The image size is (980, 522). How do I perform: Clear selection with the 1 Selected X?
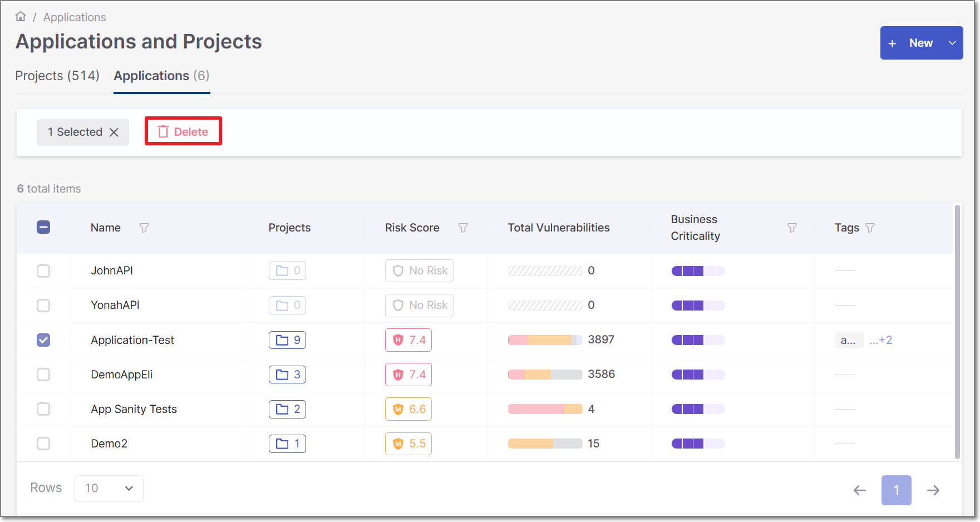(x=114, y=132)
